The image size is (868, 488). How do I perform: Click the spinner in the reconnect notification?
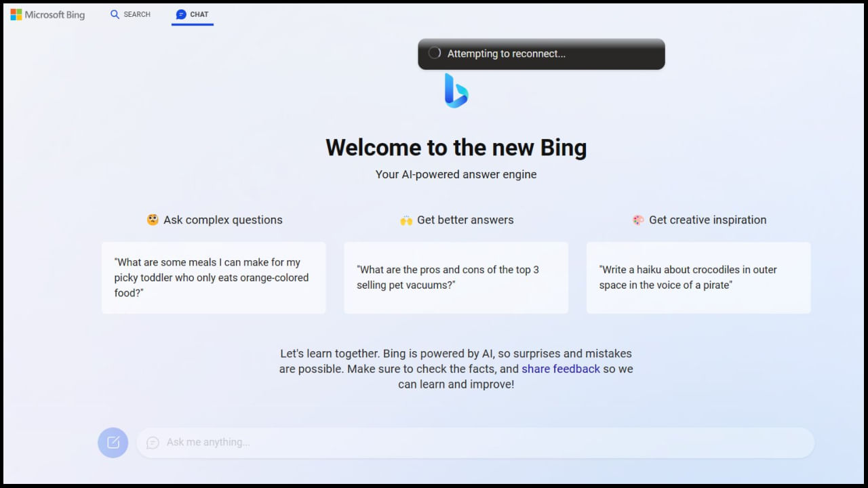pyautogui.click(x=434, y=52)
